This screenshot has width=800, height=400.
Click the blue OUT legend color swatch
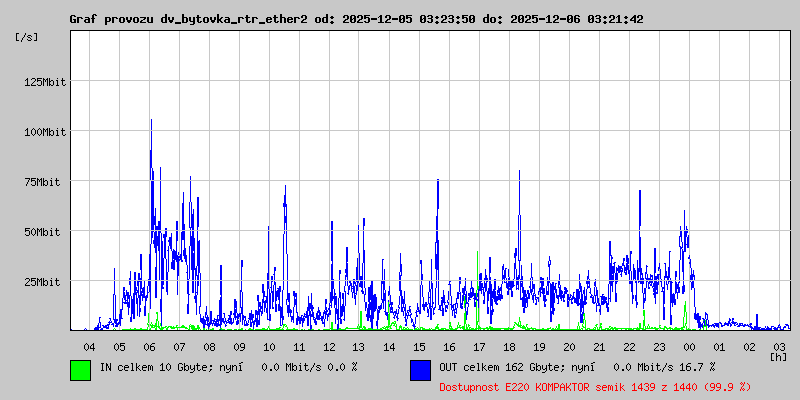click(x=420, y=369)
